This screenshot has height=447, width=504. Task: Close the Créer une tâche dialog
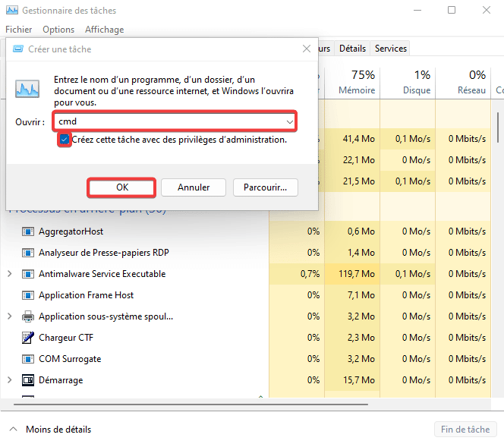307,49
